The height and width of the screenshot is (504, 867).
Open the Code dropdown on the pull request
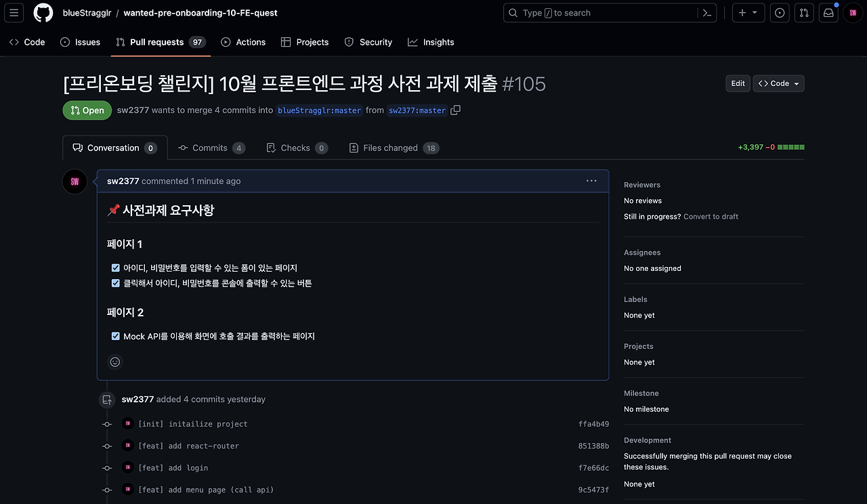coord(778,83)
